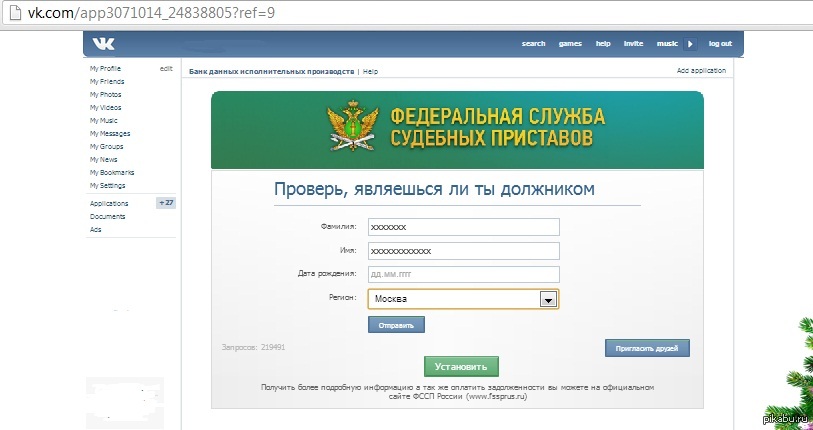Go to My Profile
The image size is (813, 430).
point(105,68)
